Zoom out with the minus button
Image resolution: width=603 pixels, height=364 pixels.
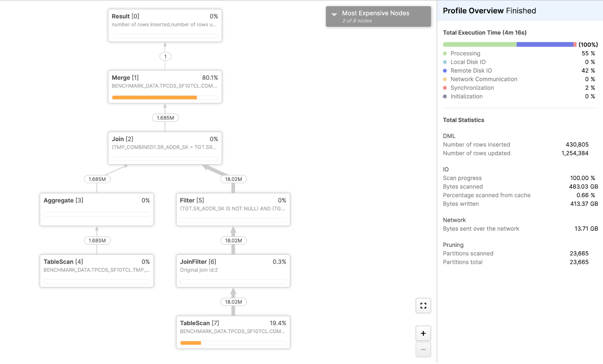pyautogui.click(x=423, y=350)
